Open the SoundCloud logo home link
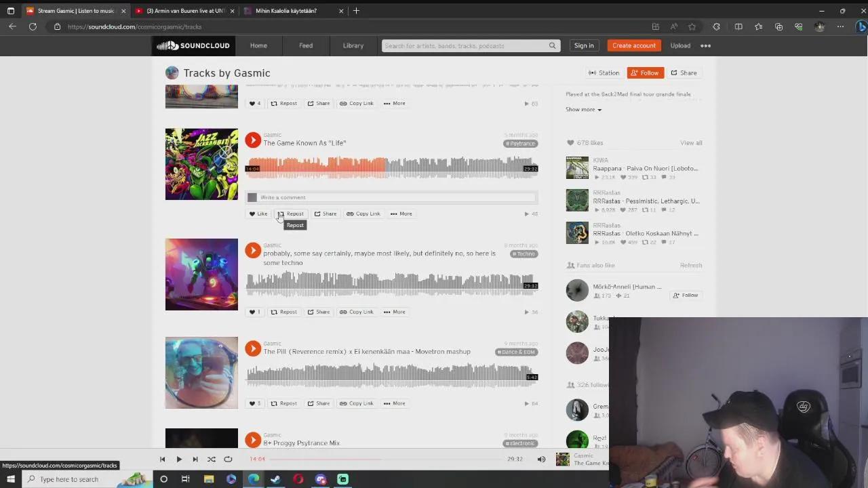Image resolution: width=868 pixels, height=488 pixels. (193, 45)
